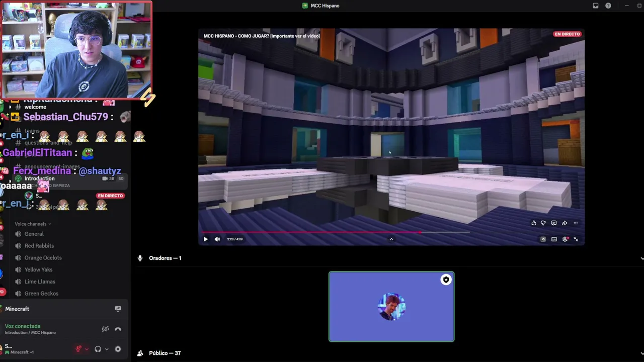The width and height of the screenshot is (644, 362).
Task: Click the video title MCC HISPANO - COMO JUGAR
Action: point(262,36)
